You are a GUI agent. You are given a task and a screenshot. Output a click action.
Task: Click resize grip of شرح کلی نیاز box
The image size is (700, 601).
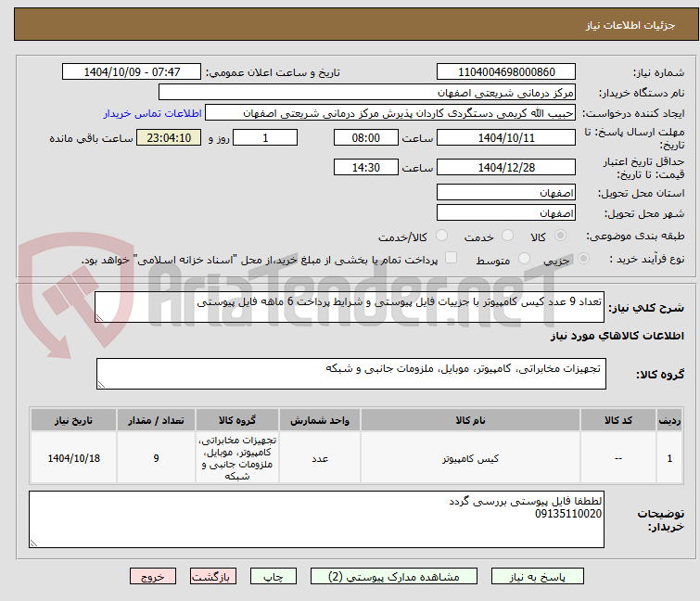point(99,318)
